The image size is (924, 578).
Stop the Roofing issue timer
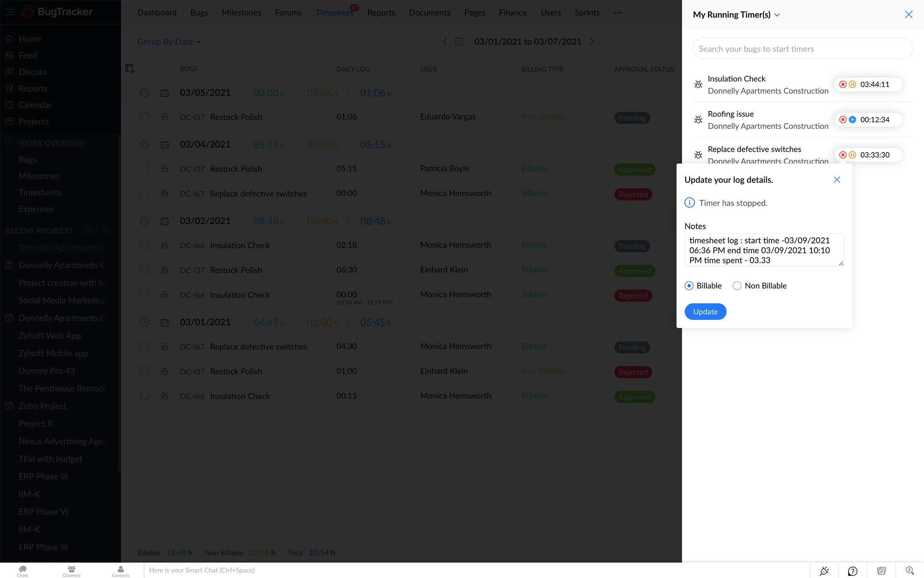tap(843, 119)
